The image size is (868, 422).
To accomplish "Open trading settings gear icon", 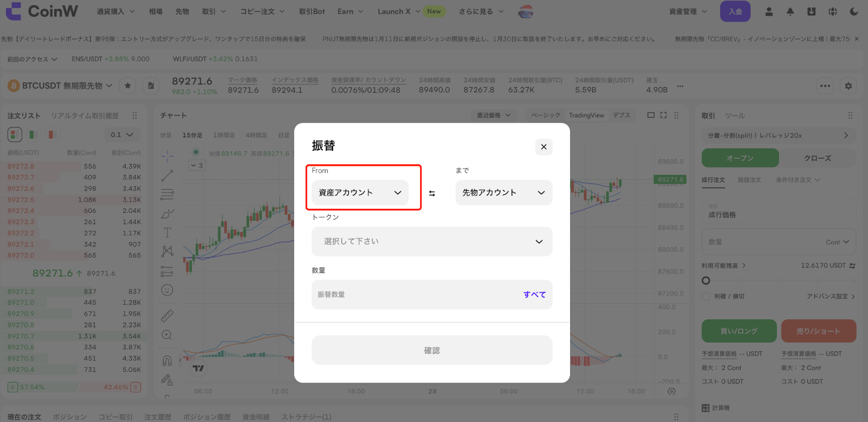I will [x=848, y=86].
